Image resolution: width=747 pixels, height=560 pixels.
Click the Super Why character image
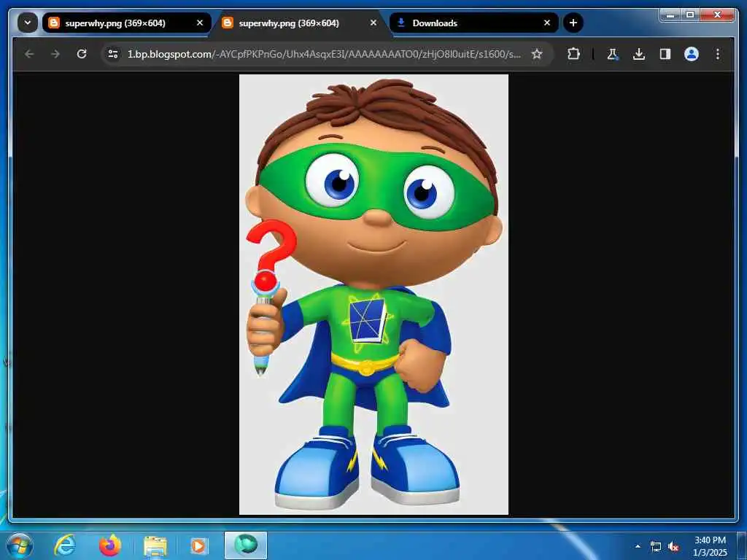pyautogui.click(x=373, y=295)
